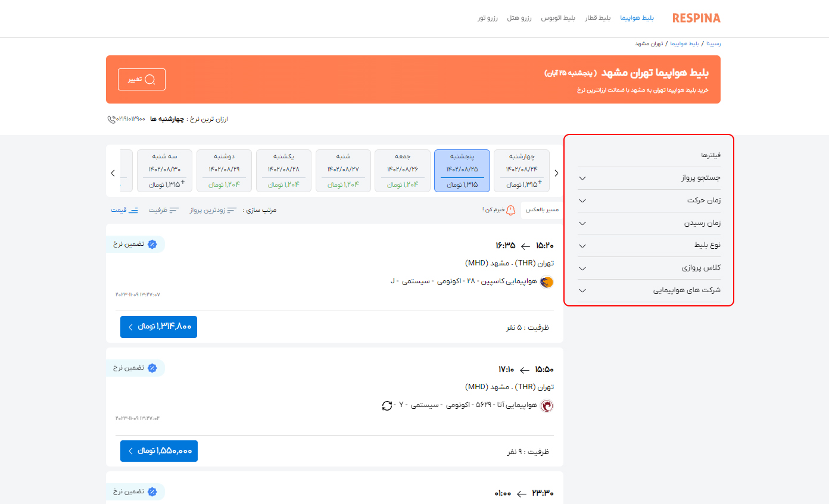Expand the شرکت های هواپیمایی filter

click(649, 290)
